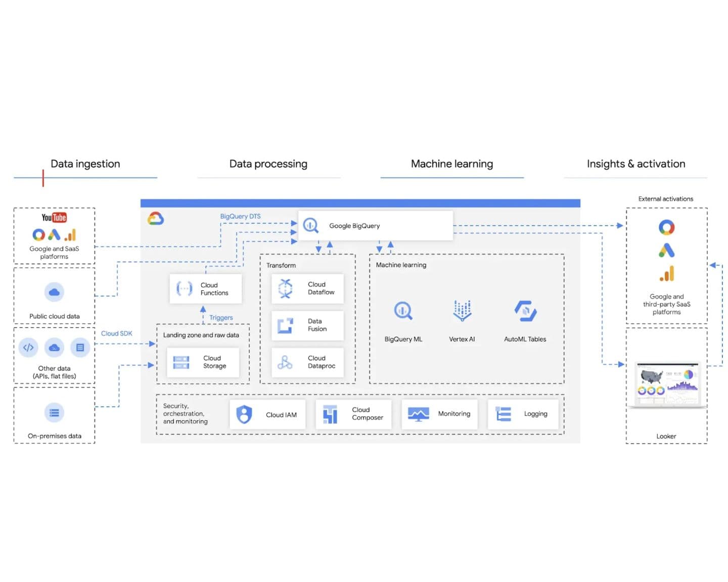This screenshot has width=728, height=582.
Task: Open the Looker dashboard thumbnail
Action: click(667, 384)
